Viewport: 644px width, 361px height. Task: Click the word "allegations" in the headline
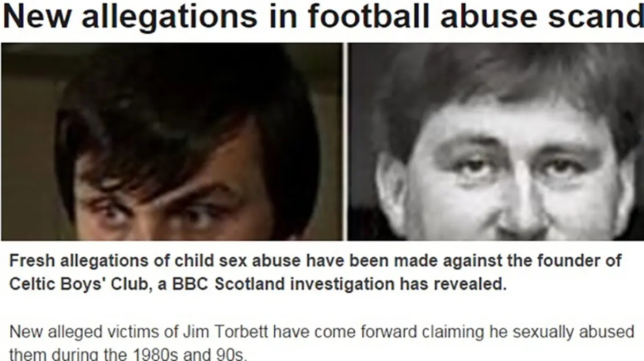click(168, 18)
